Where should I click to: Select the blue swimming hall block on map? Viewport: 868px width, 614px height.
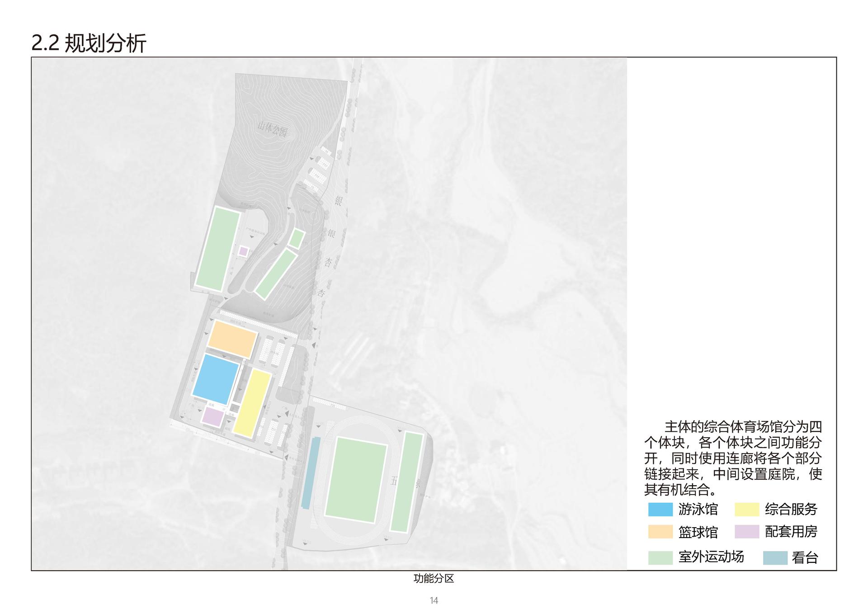(216, 379)
